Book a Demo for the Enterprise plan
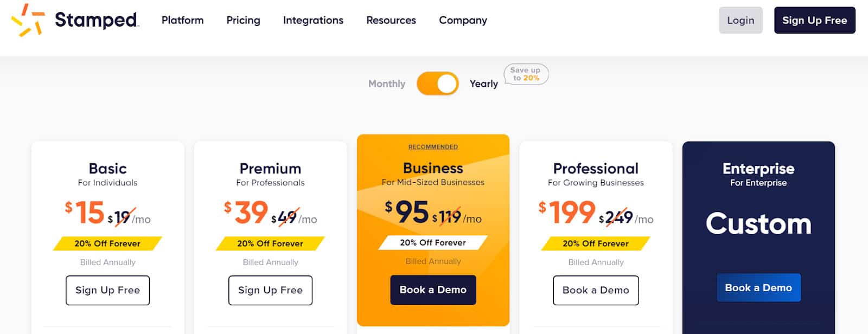The width and height of the screenshot is (868, 334). [x=759, y=287]
